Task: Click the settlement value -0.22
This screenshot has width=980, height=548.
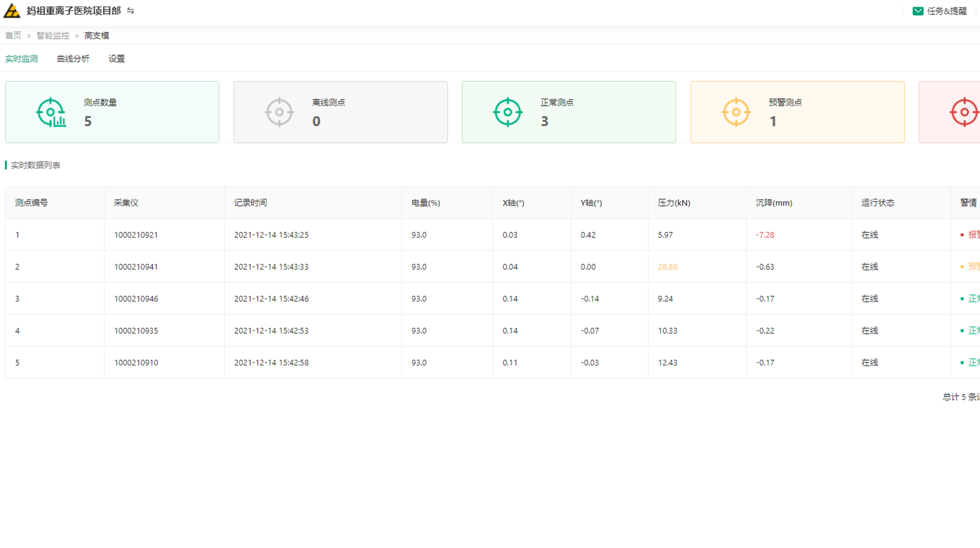Action: point(765,331)
